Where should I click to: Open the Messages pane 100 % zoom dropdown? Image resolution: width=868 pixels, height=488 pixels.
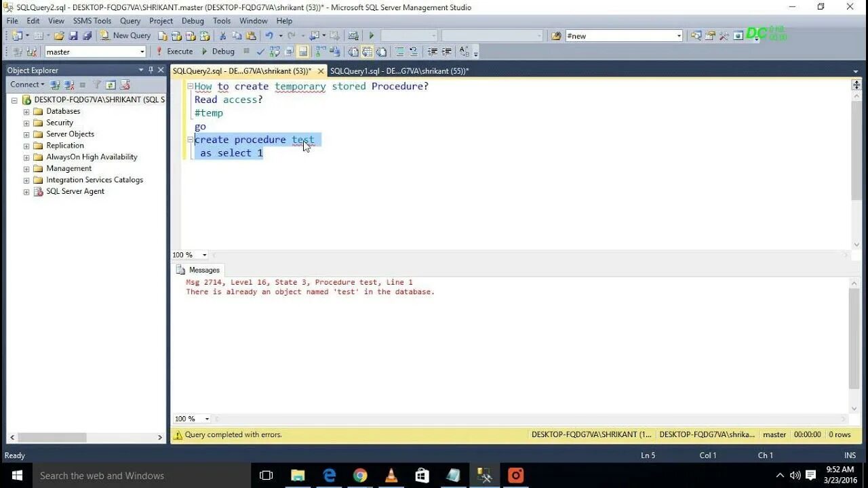coord(207,419)
